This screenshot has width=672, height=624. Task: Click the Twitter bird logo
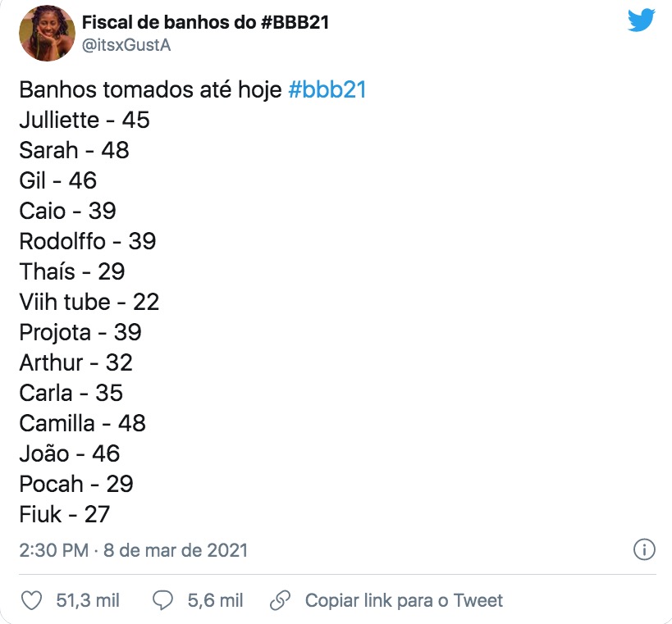coord(642,20)
